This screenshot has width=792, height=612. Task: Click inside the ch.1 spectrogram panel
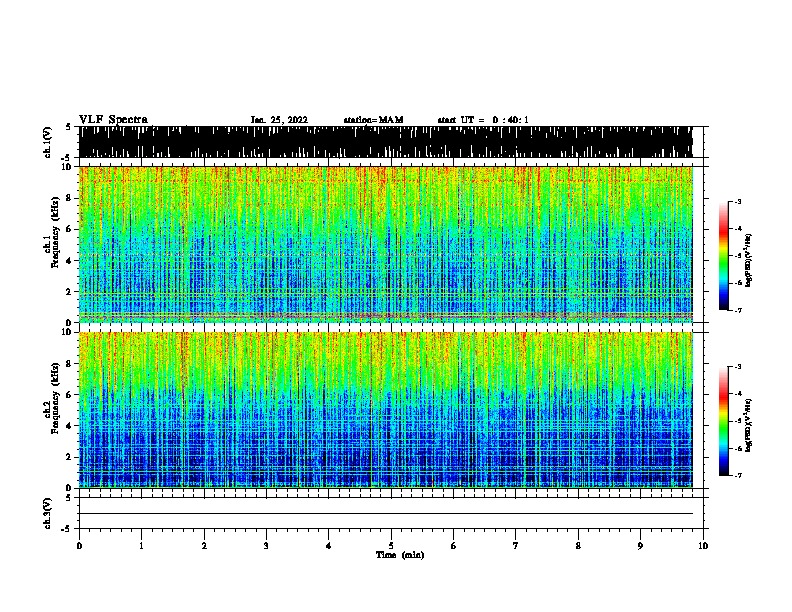(x=385, y=244)
